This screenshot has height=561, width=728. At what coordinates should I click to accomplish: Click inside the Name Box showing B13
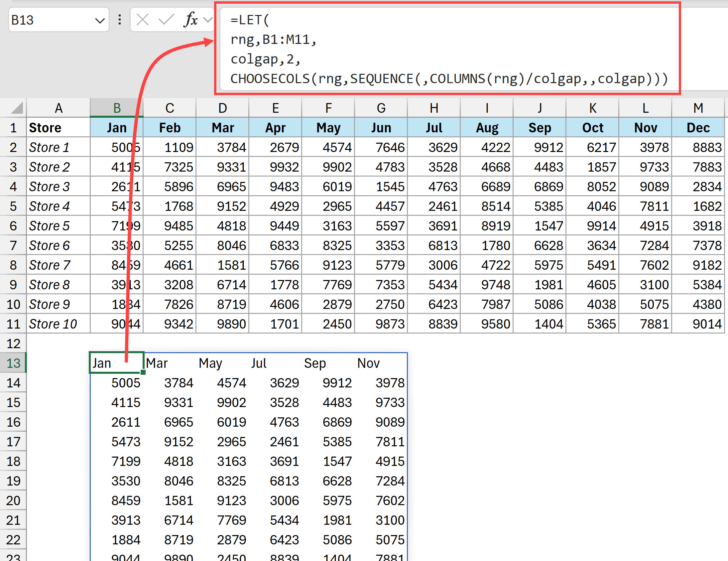coord(50,20)
